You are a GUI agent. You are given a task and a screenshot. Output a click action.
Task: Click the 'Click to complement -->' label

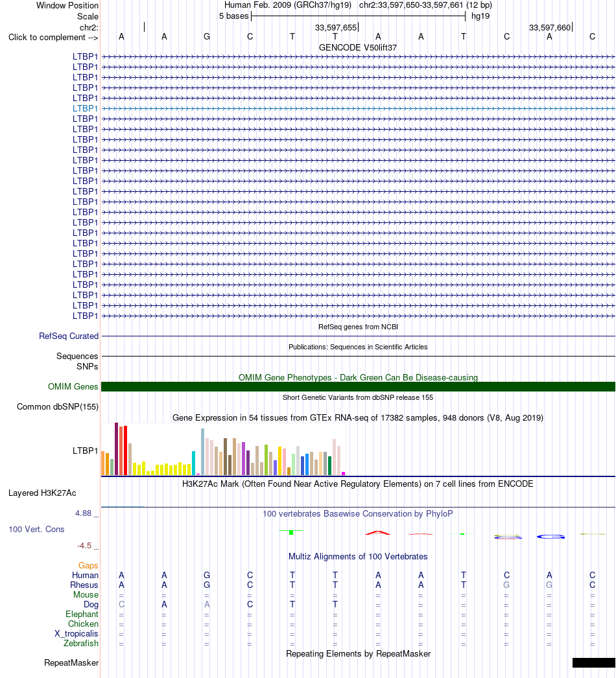point(53,37)
